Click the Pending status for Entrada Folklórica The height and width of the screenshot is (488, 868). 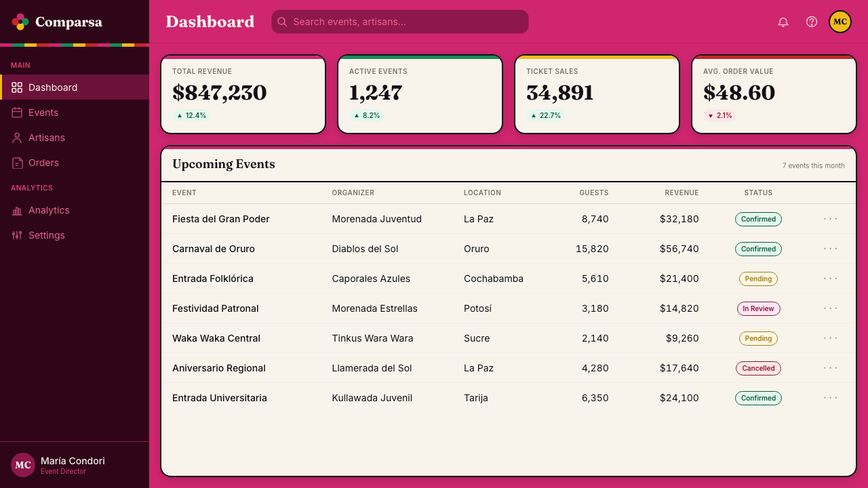click(x=758, y=279)
